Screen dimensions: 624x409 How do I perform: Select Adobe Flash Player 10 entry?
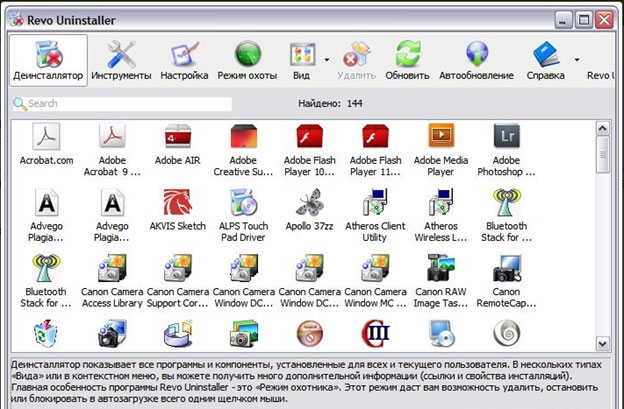coord(310,150)
